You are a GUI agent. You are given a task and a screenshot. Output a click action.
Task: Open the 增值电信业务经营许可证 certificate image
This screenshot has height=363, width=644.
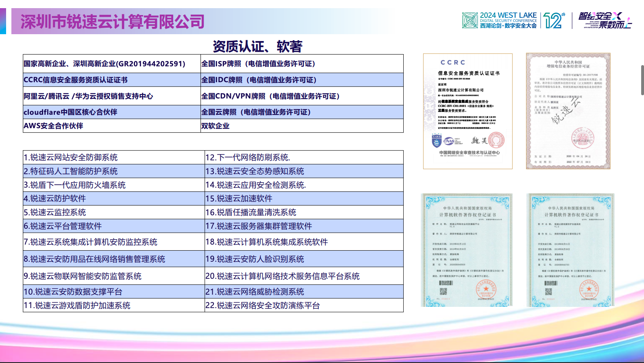coord(568,111)
